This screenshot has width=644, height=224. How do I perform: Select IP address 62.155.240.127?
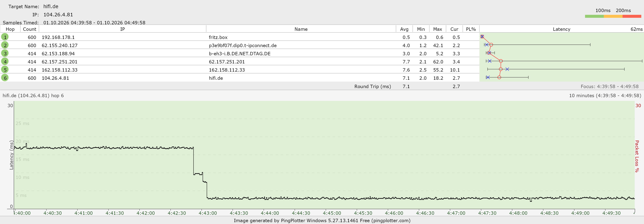tap(60, 45)
